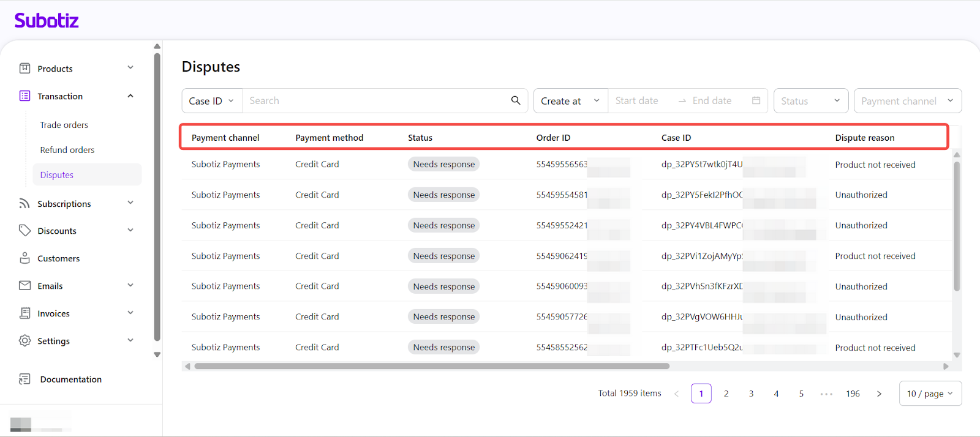Open the Case ID search-type dropdown
Viewport: 980px width, 437px height.
pyautogui.click(x=211, y=101)
